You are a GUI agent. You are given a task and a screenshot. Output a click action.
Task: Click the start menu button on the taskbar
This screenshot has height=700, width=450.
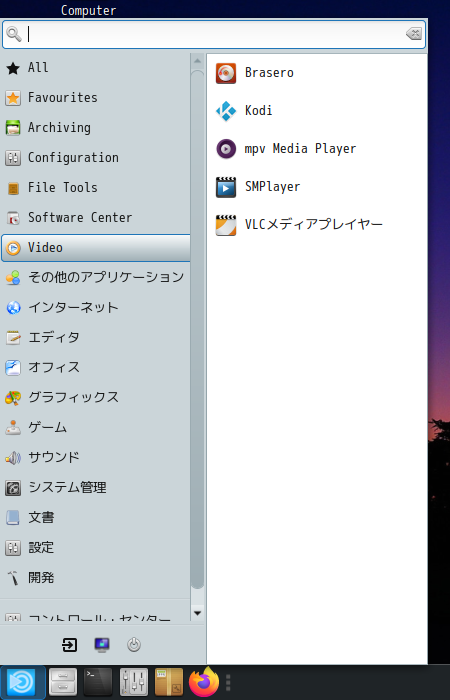click(22, 682)
